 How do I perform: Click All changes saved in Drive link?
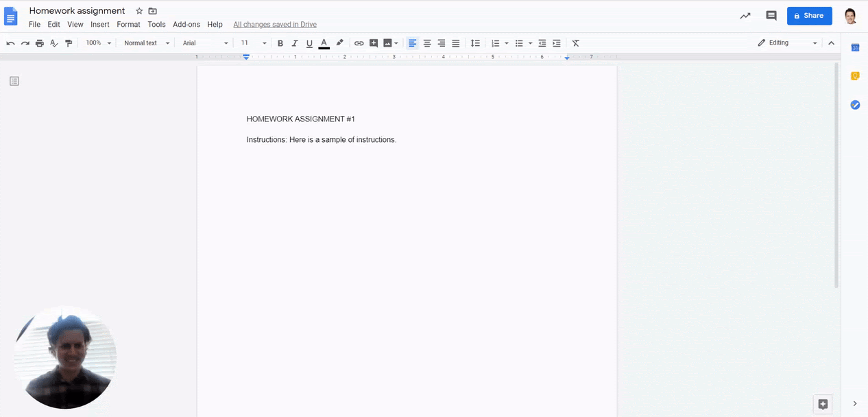tap(275, 25)
